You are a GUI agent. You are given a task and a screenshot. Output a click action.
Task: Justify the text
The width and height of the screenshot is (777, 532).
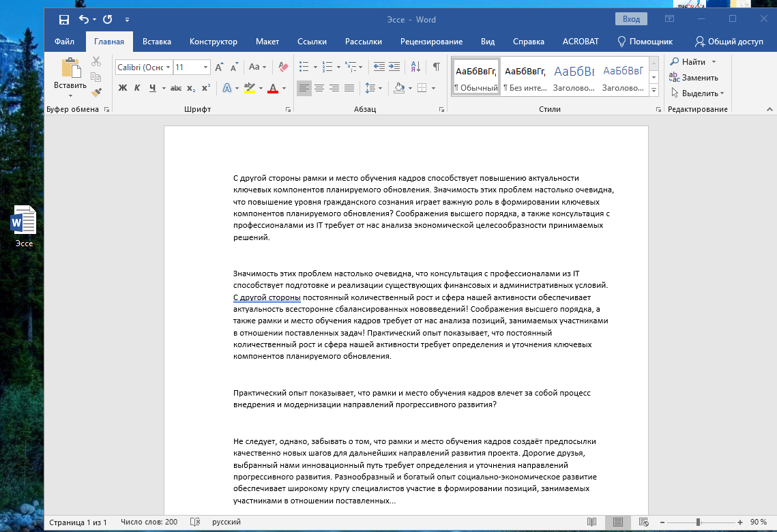point(349,88)
